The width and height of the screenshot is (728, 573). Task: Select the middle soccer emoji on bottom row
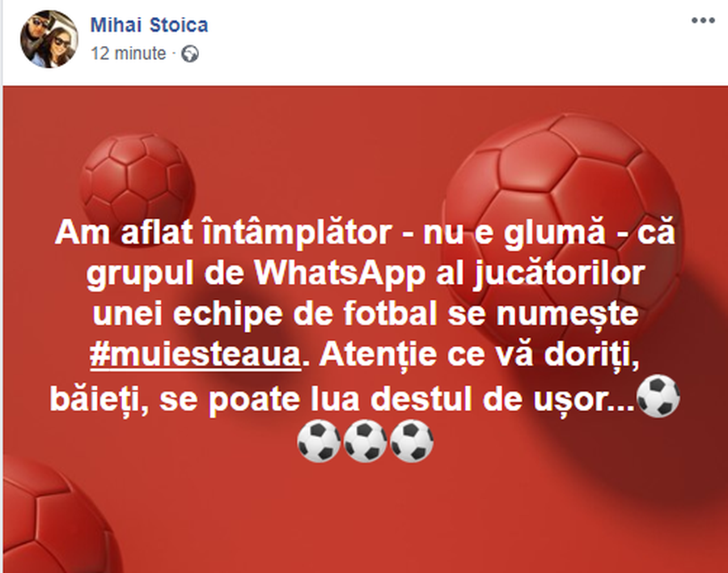(366, 440)
